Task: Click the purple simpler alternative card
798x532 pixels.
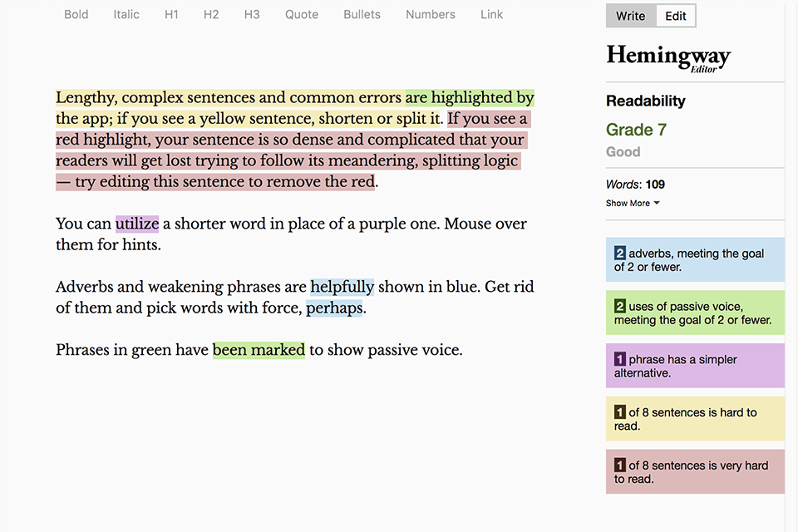Action: (x=695, y=367)
